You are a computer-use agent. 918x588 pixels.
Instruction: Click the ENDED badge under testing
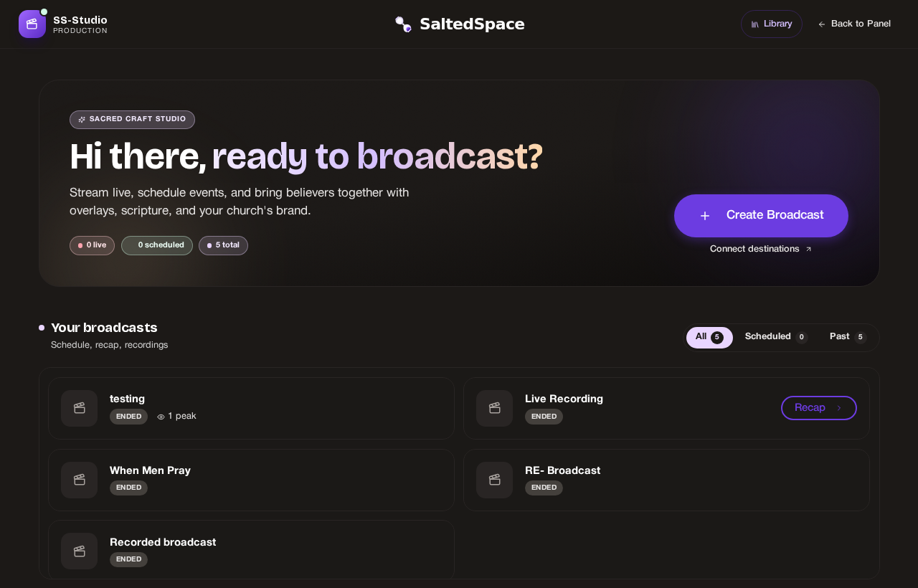[128, 417]
